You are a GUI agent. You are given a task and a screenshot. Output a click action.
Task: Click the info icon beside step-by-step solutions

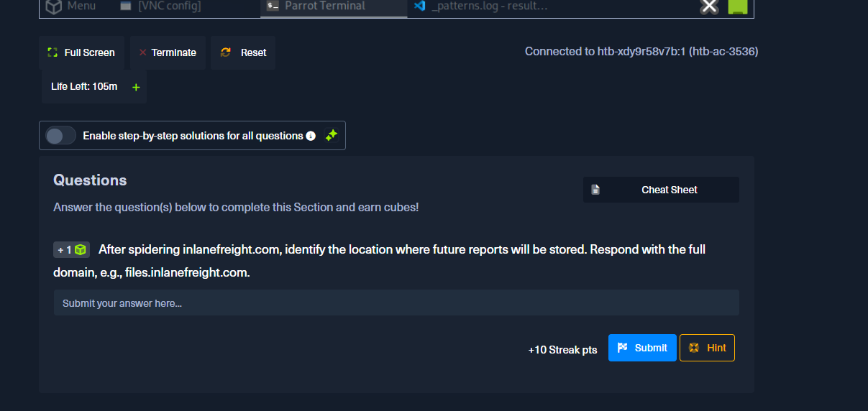pos(311,136)
